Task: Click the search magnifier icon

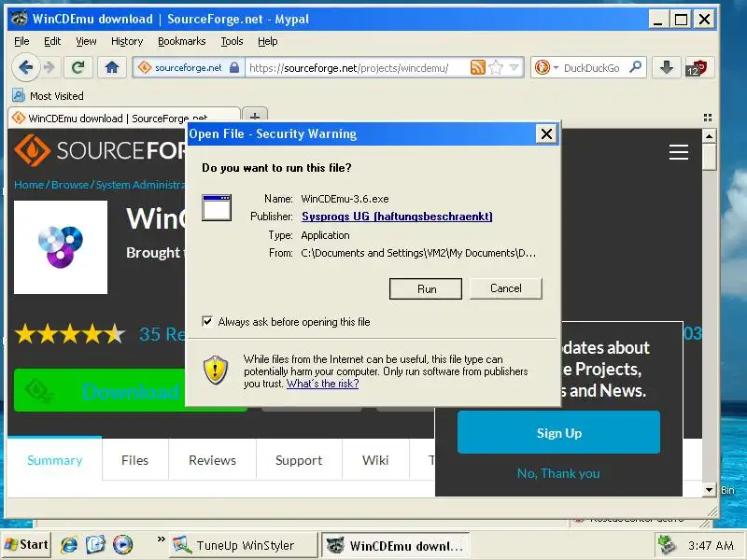Action: pyautogui.click(x=636, y=67)
